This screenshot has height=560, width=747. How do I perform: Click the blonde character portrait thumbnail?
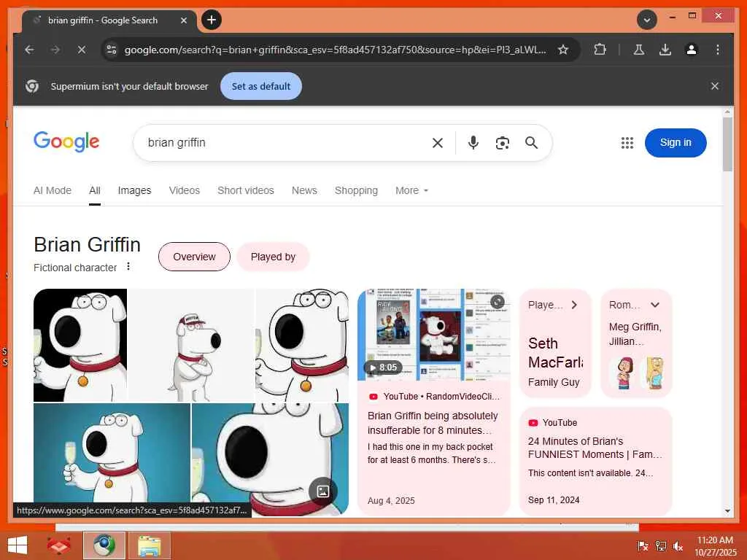[655, 373]
